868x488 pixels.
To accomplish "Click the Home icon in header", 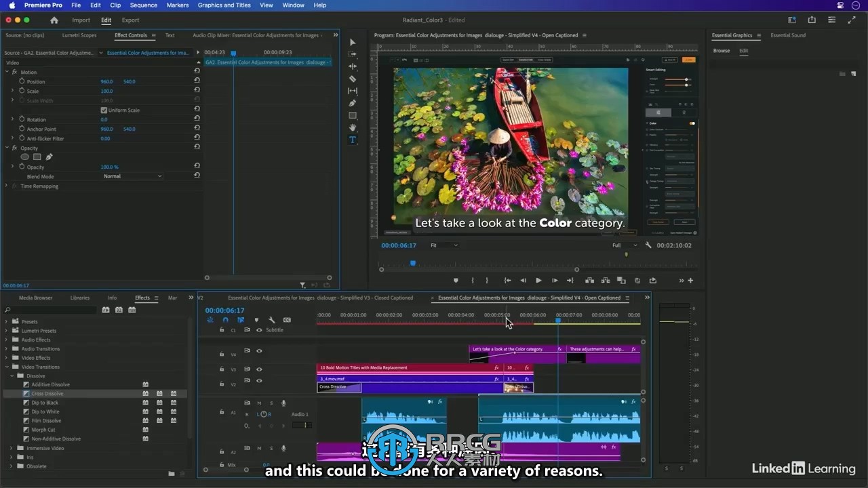I will pyautogui.click(x=54, y=20).
